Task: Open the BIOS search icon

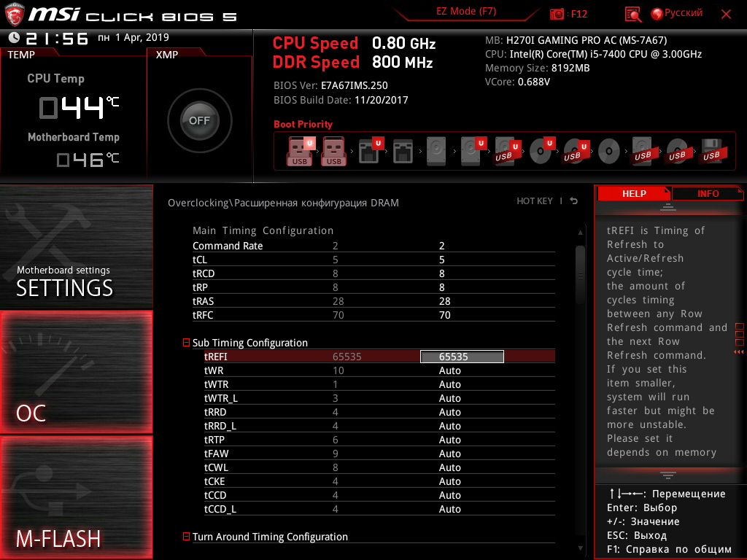Action: (632, 15)
